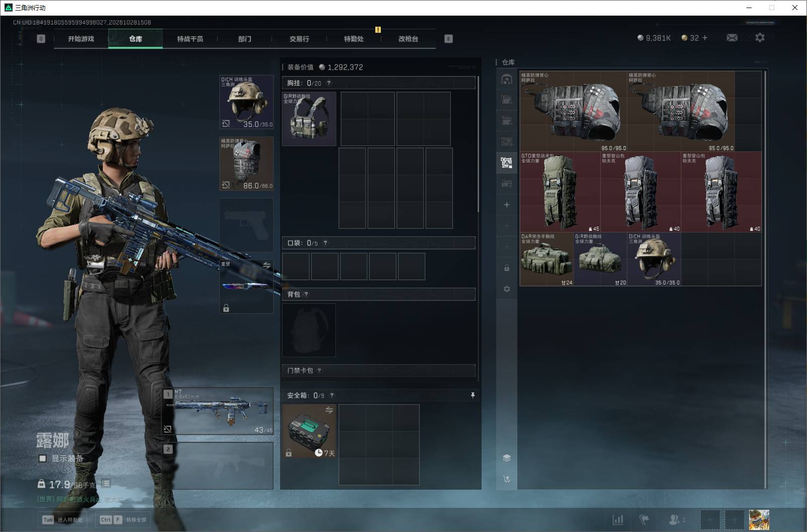Toggle the pin icon beside 安全箱 header
The width and height of the screenshot is (807, 532).
473,395
